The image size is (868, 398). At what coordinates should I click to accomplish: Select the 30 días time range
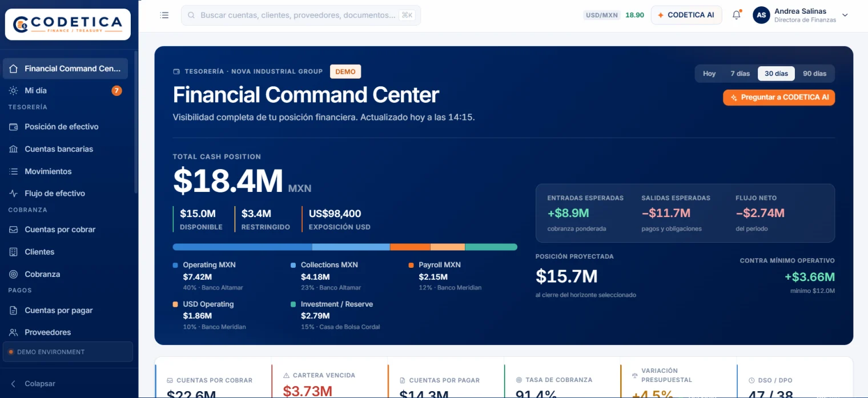tap(776, 74)
